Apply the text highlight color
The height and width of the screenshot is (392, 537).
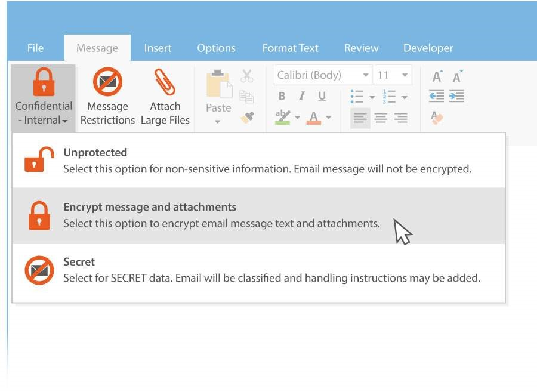point(283,117)
